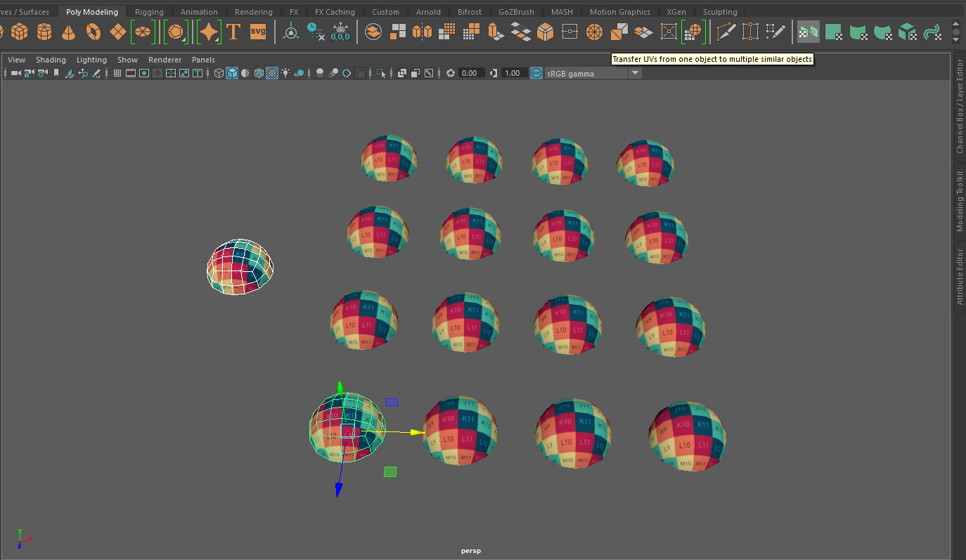Switch to the Sculpting shelf tab
This screenshot has width=966, height=560.
pos(720,11)
